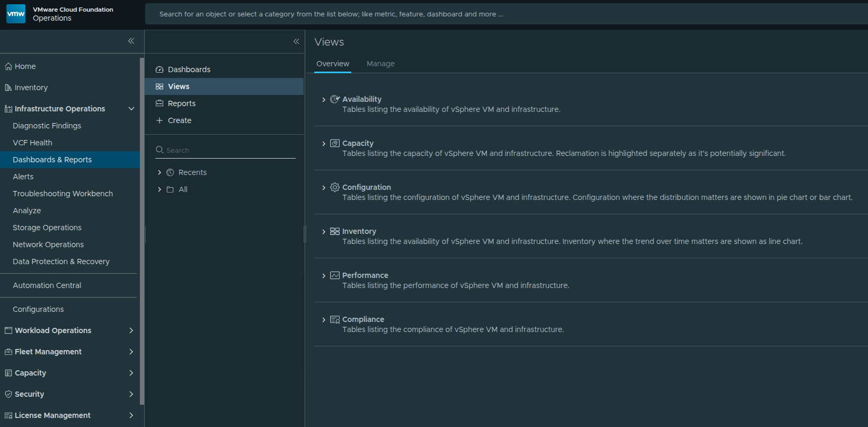868x427 pixels.
Task: Open Network Operations
Action: (x=69, y=245)
